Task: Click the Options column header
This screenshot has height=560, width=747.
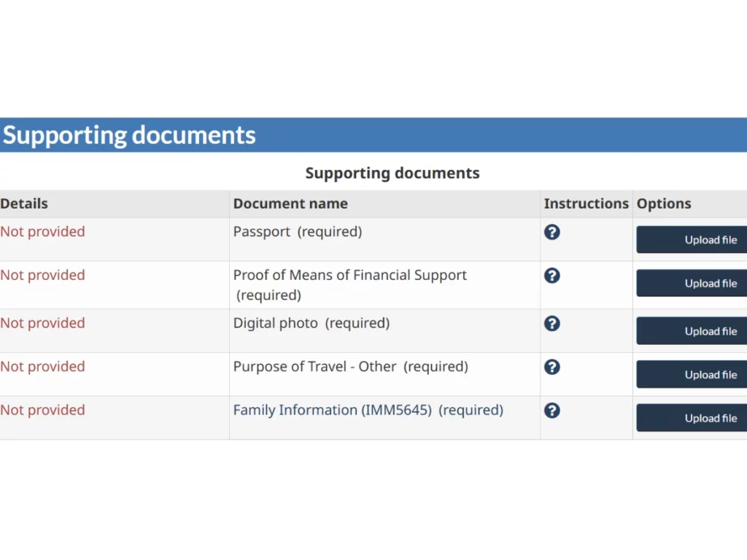Action: point(664,203)
